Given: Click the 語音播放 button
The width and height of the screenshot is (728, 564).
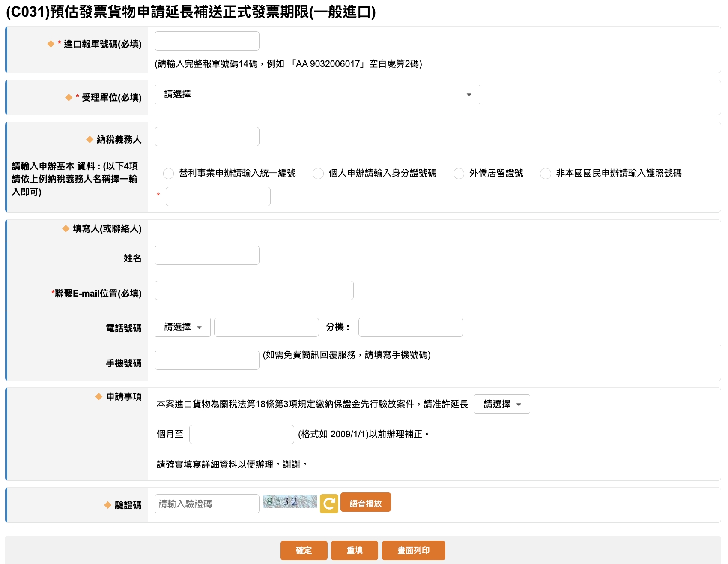Looking at the screenshot, I should [366, 502].
